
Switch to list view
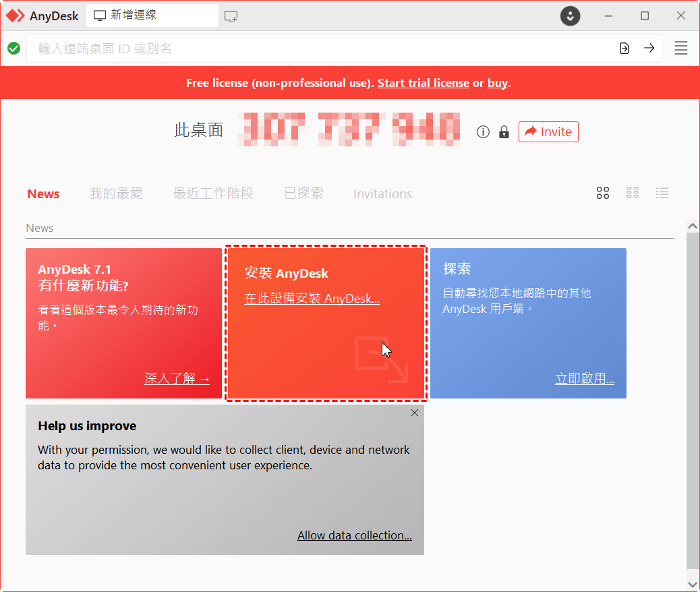click(x=662, y=193)
